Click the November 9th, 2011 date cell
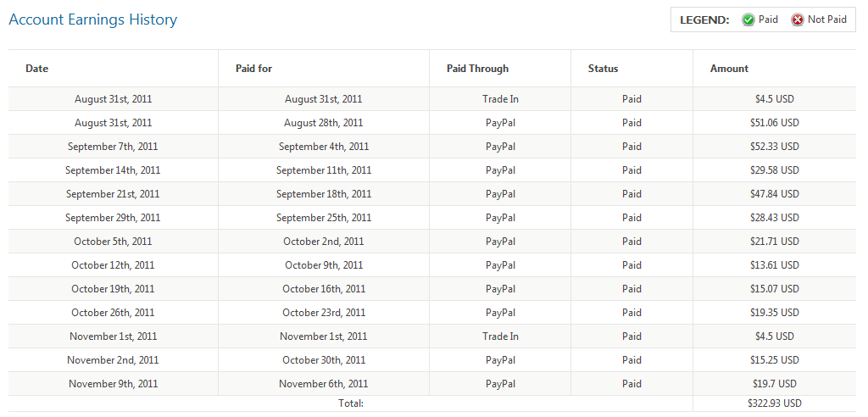Screen dimensions: 868x417 coord(114,384)
